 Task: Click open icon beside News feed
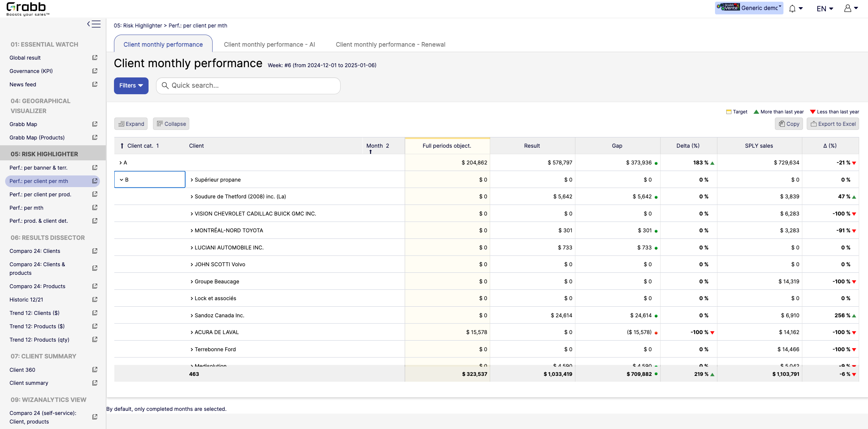pyautogui.click(x=95, y=84)
